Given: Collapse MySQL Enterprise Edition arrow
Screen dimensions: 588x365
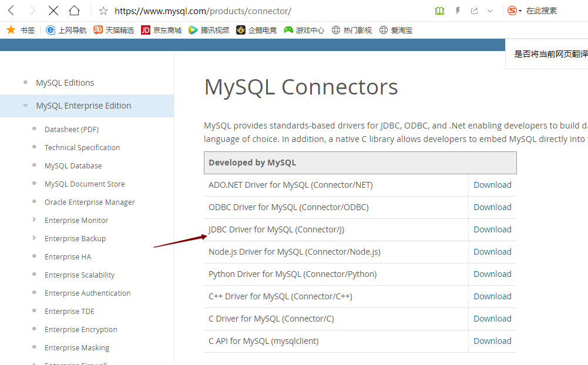Looking at the screenshot, I should coord(25,105).
